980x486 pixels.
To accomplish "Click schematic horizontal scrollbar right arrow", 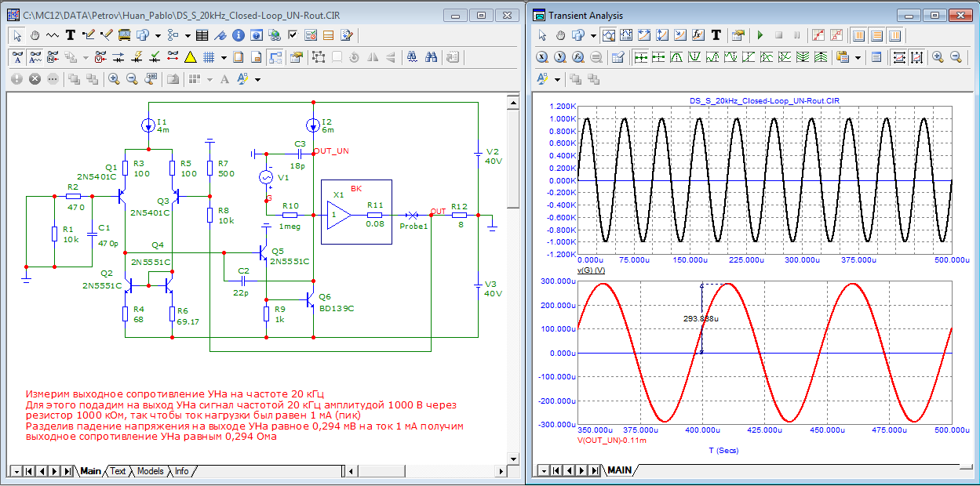I will click(x=501, y=471).
